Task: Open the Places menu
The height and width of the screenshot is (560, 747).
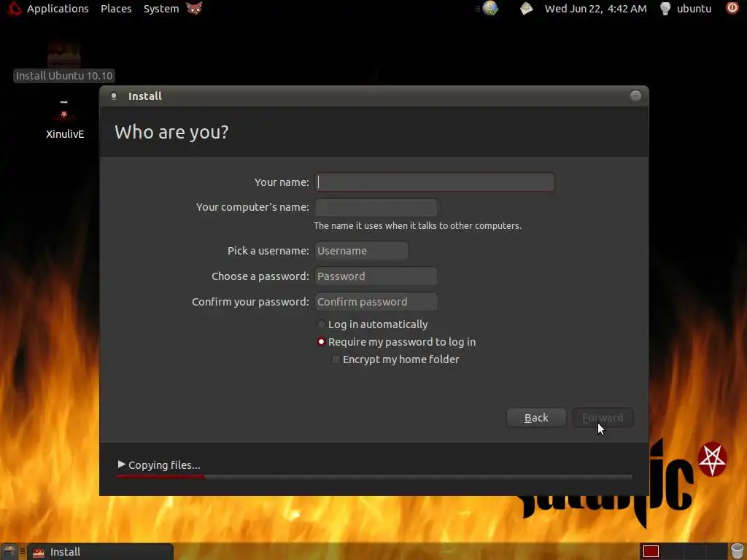Action: 116,9
